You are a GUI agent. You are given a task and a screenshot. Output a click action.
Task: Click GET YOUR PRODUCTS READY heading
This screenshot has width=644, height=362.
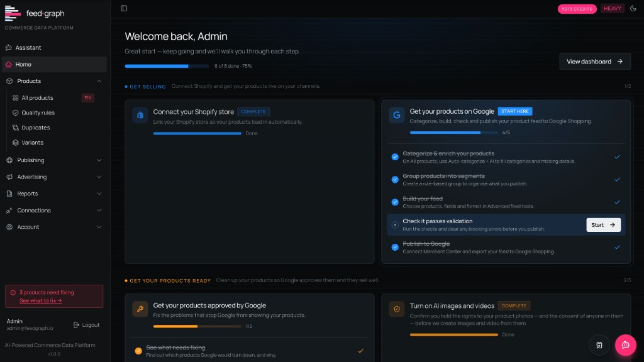[170, 281]
